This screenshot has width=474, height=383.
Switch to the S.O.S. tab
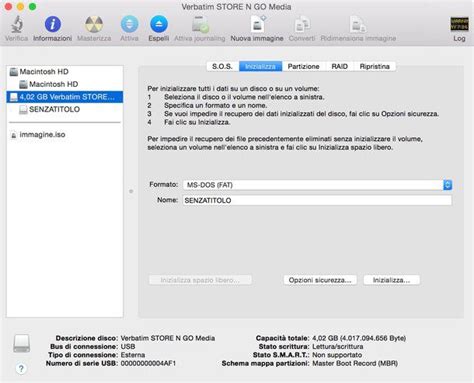click(x=222, y=66)
